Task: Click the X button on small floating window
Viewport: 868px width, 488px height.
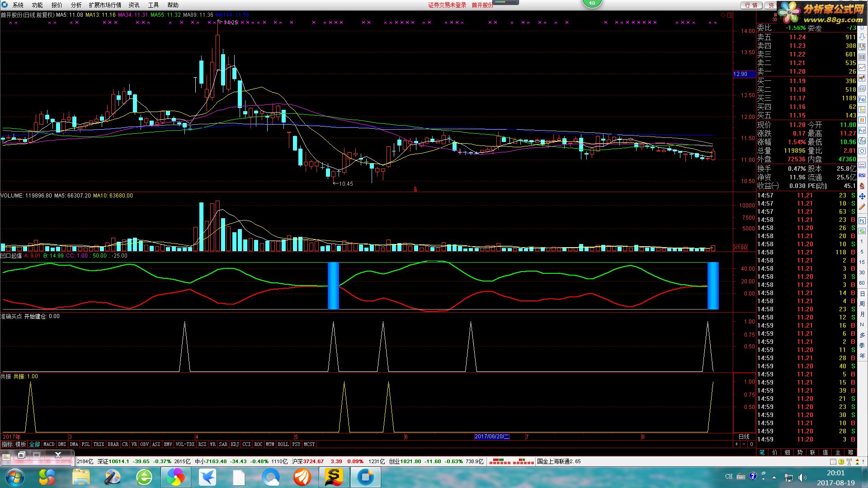Action: [58, 455]
